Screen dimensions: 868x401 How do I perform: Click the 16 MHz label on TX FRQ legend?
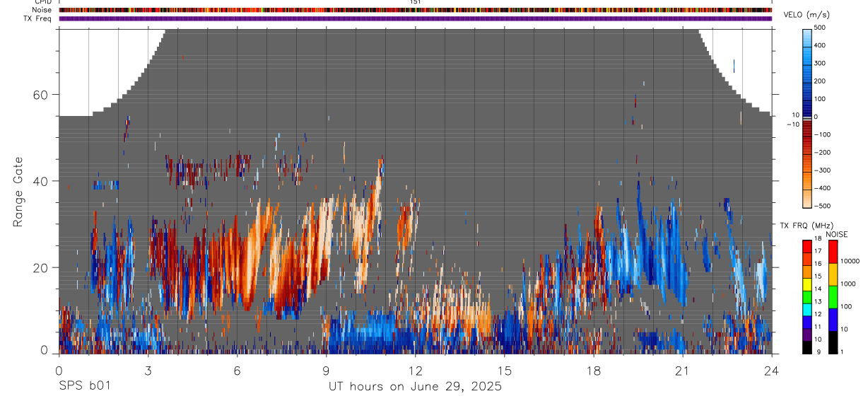819,265
